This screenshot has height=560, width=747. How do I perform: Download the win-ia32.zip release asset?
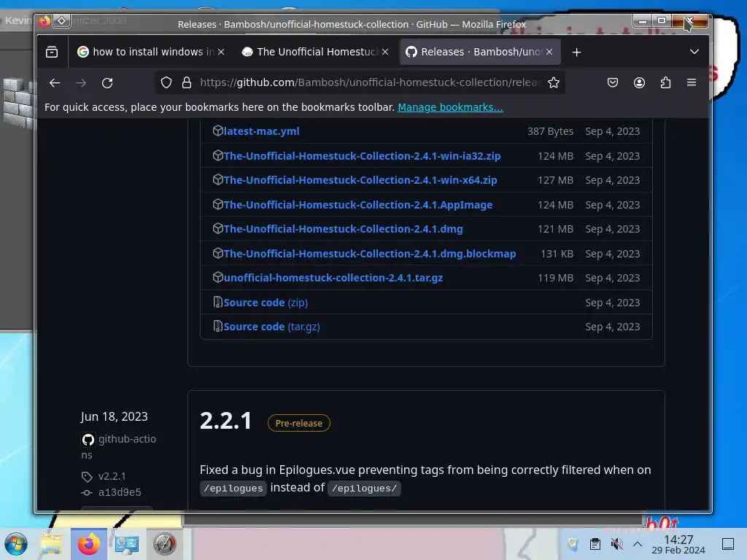pyautogui.click(x=362, y=156)
